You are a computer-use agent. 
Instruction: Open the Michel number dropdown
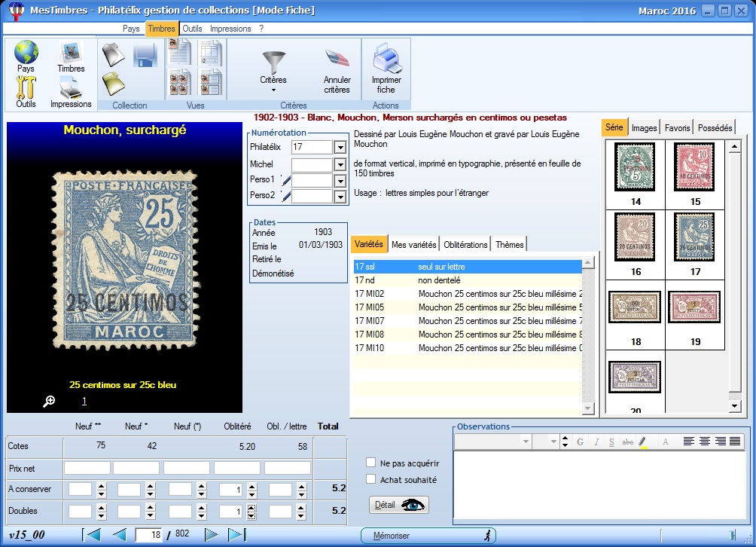tap(340, 164)
